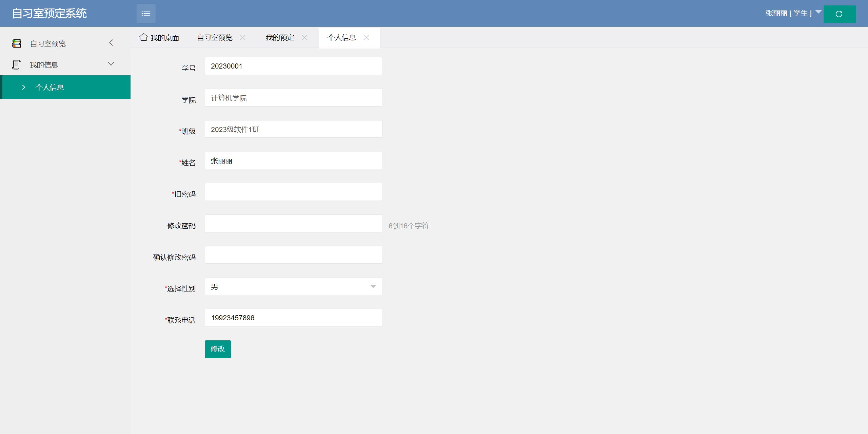Click the hint text 6到16个字符
The image size is (868, 434).
tap(409, 226)
